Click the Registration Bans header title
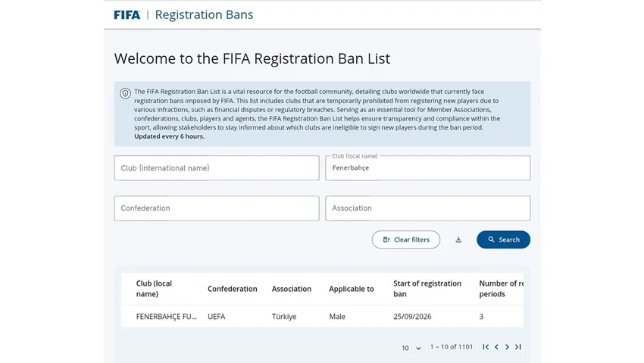Viewport: 644px width, 363px height. (x=204, y=15)
